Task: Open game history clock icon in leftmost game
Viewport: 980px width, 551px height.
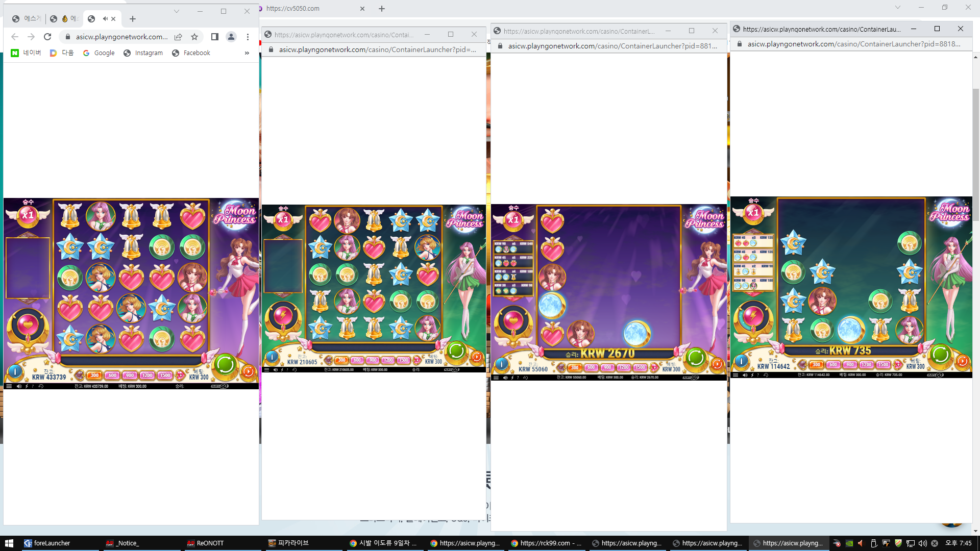Action: click(x=41, y=386)
